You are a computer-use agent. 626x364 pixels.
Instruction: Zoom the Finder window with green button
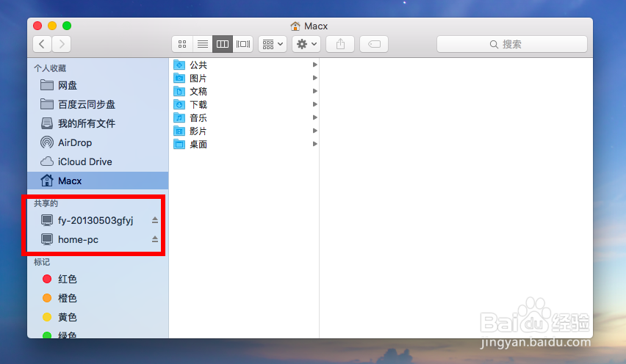(67, 26)
